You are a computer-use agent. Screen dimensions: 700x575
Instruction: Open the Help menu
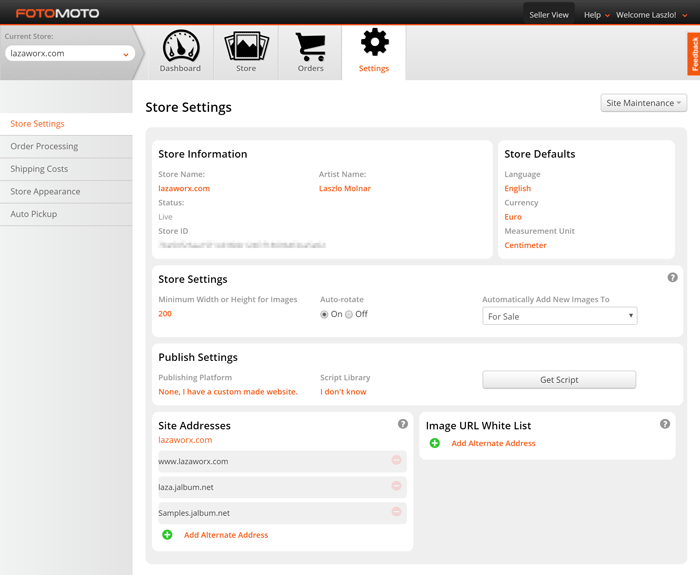point(596,15)
